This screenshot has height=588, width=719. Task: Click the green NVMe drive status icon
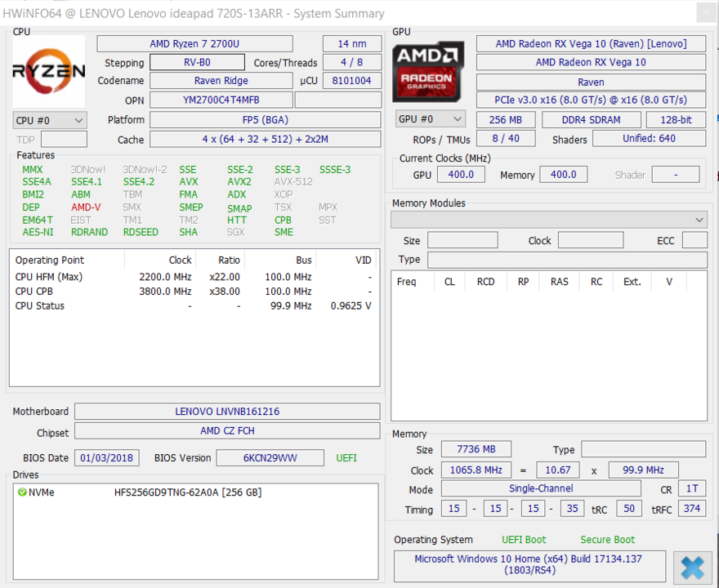coord(21,492)
